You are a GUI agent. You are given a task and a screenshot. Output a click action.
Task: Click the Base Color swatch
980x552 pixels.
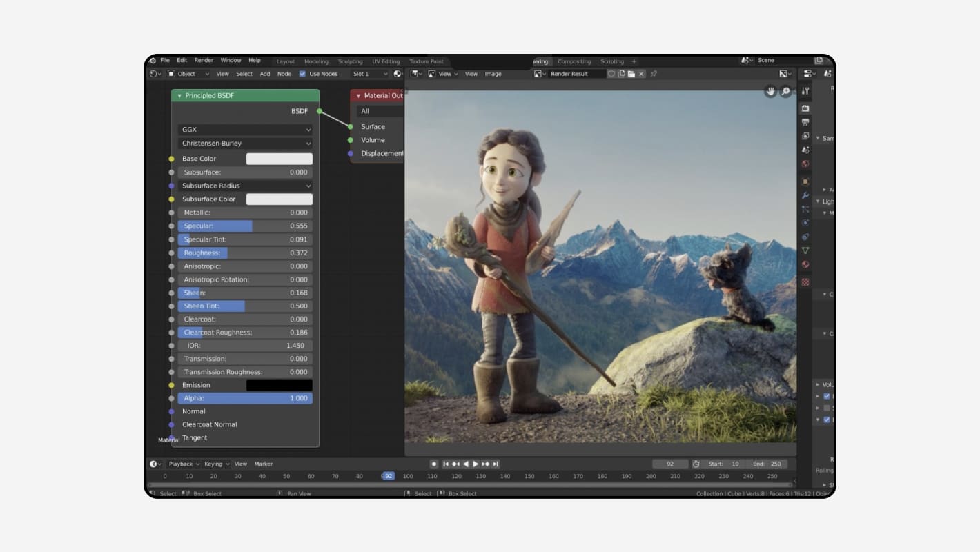pos(279,159)
